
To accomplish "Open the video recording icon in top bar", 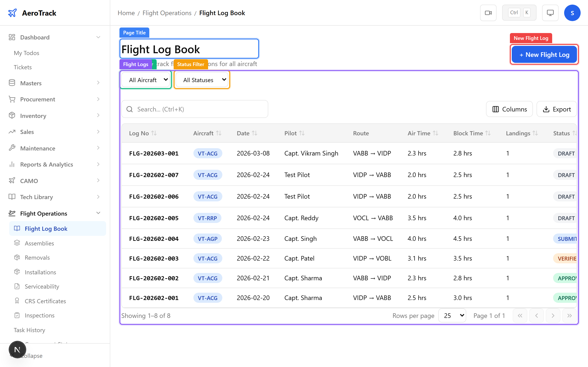I will point(488,13).
